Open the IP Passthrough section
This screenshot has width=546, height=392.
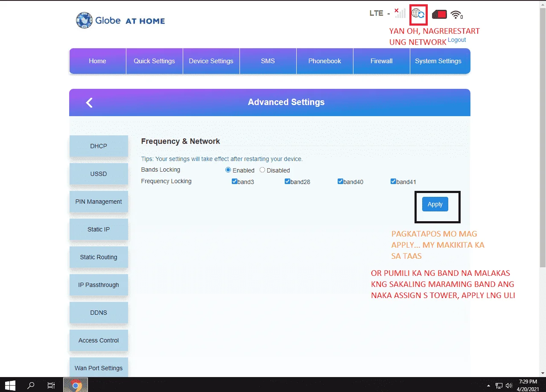coord(99,285)
